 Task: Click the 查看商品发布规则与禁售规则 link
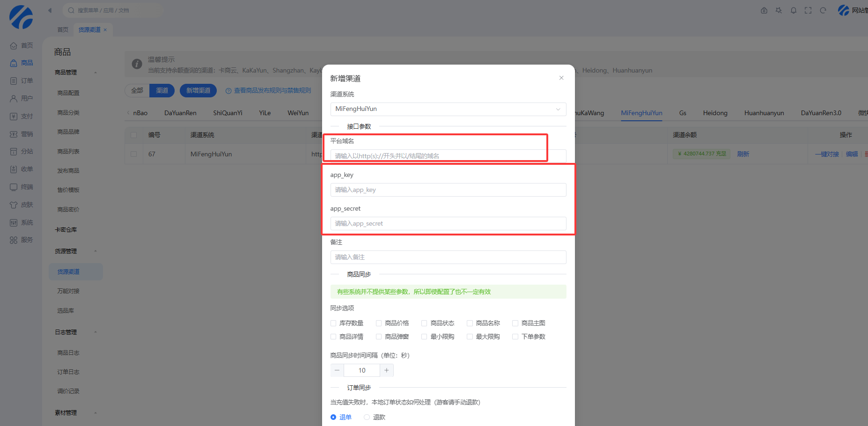pyautogui.click(x=272, y=91)
